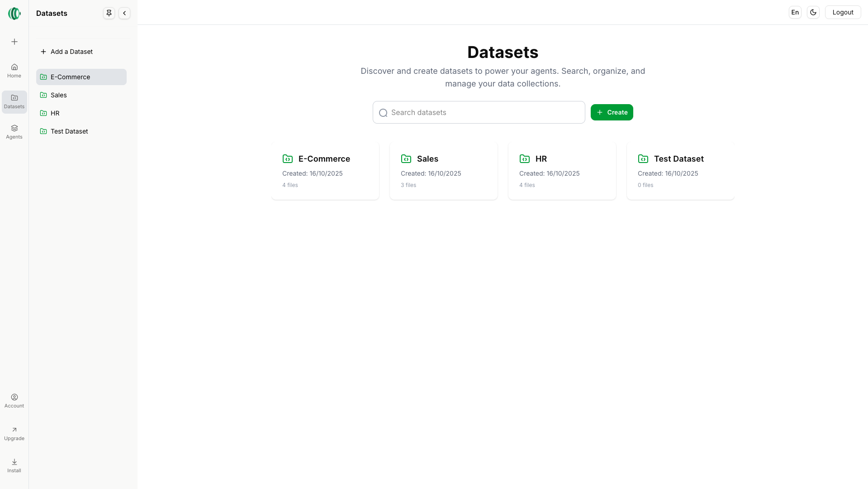Click the green Create button

pos(612,112)
